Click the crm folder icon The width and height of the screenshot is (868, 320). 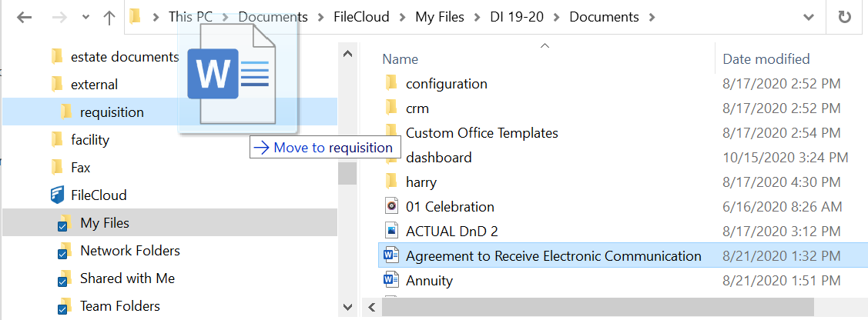[391, 108]
